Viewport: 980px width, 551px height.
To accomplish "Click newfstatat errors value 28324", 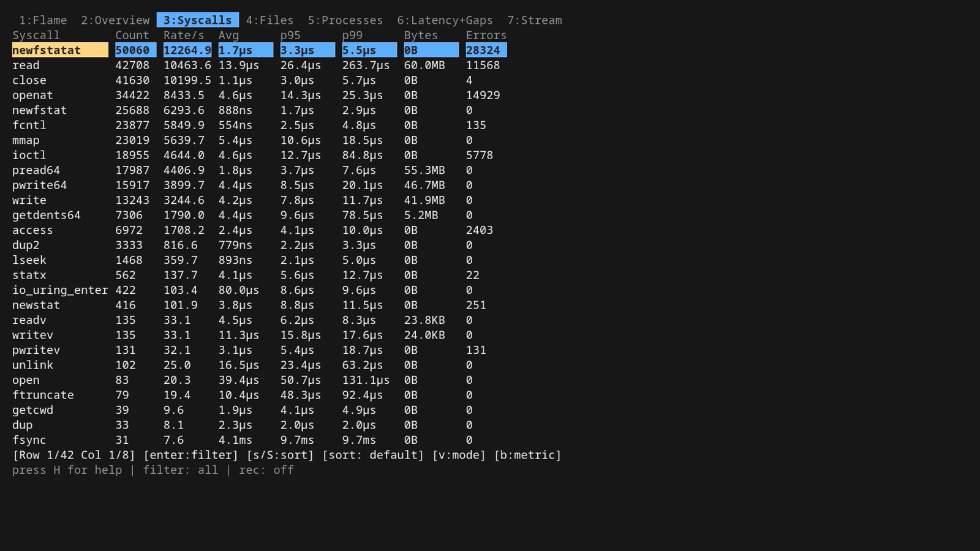I will point(483,50).
